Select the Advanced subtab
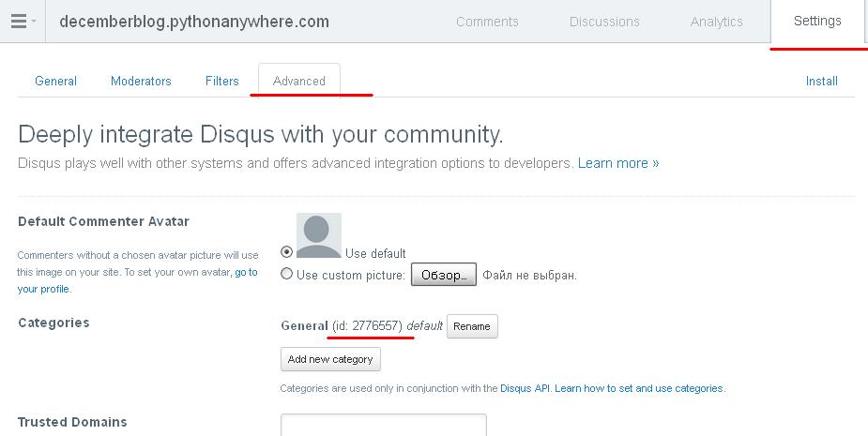 (299, 81)
